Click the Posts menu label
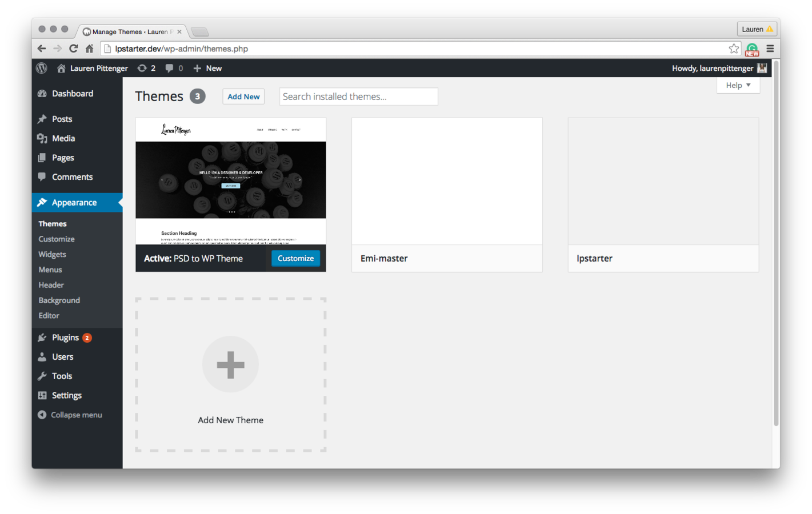The height and width of the screenshot is (514, 812). pyautogui.click(x=62, y=119)
